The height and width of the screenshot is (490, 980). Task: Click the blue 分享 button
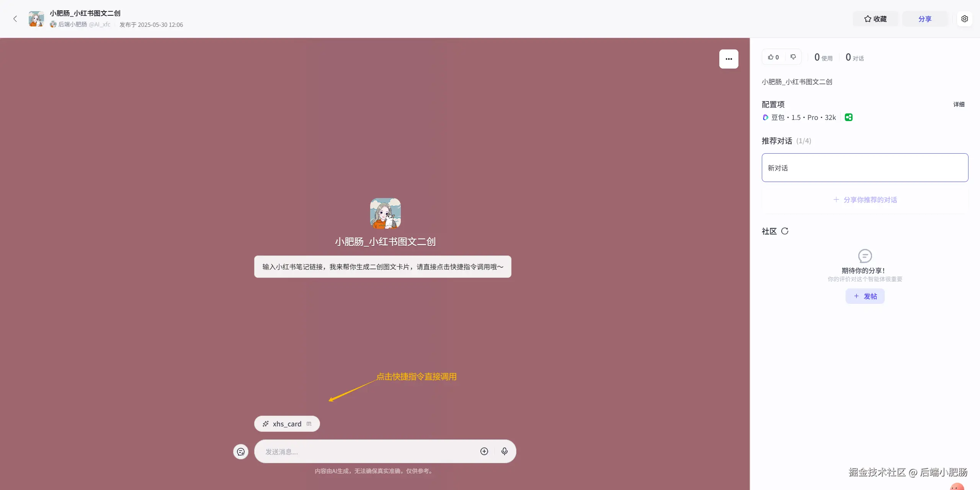coord(925,19)
